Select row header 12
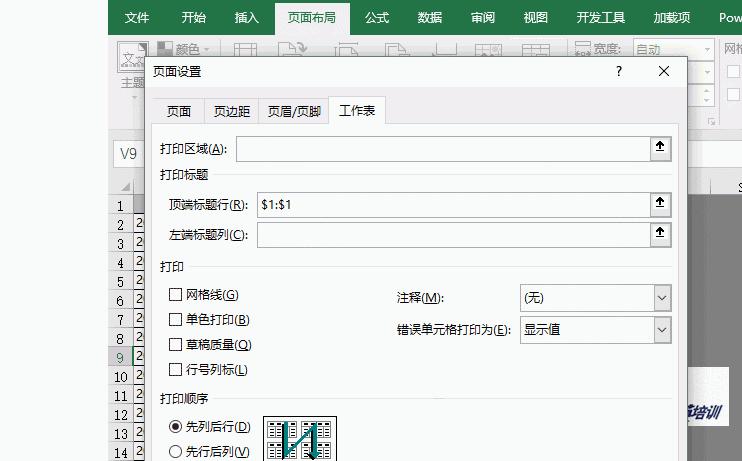Image resolution: width=742 pixels, height=461 pixels. coord(121,415)
